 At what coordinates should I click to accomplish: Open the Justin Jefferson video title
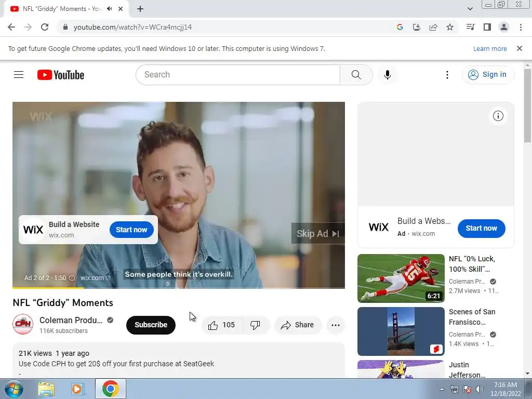pyautogui.click(x=467, y=370)
